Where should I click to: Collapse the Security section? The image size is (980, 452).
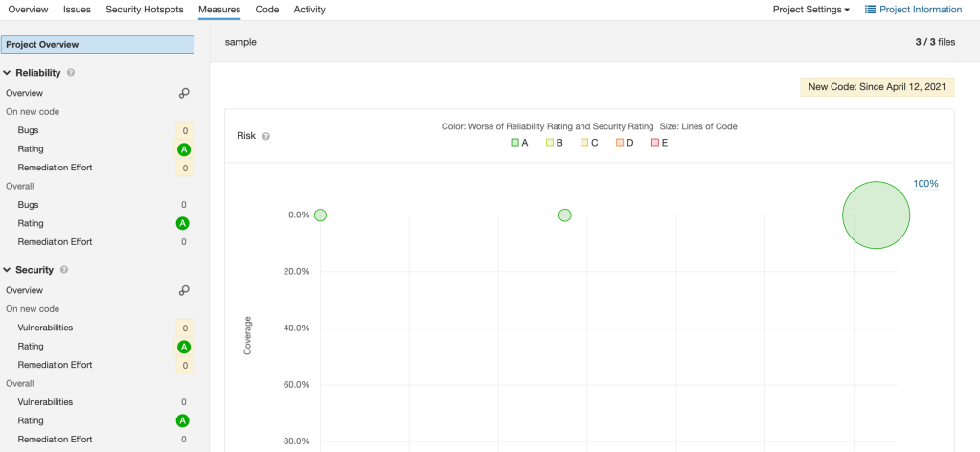click(8, 271)
